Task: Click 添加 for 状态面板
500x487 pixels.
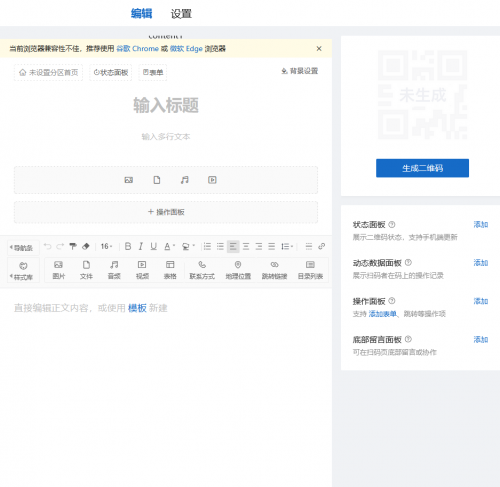Action: [x=481, y=224]
